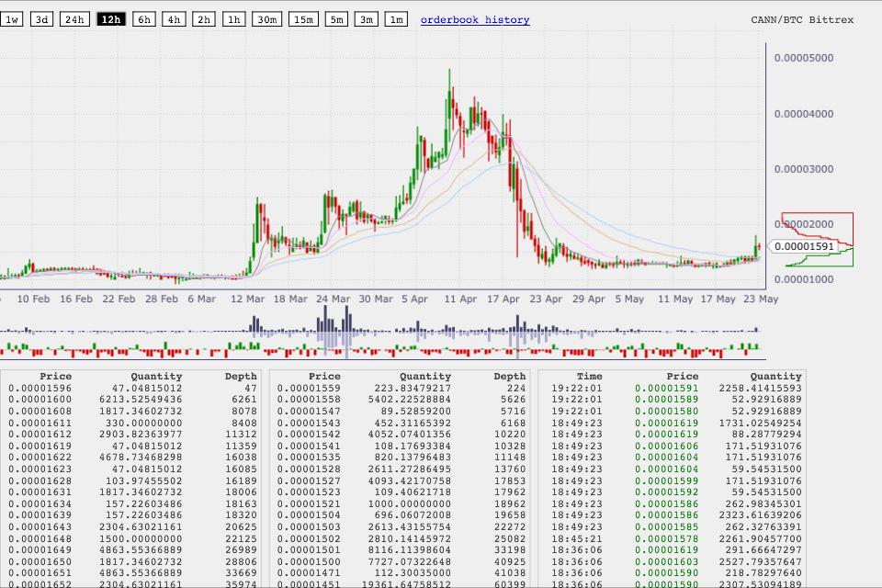
Task: Choose the 4h candle interval
Action: point(174,19)
